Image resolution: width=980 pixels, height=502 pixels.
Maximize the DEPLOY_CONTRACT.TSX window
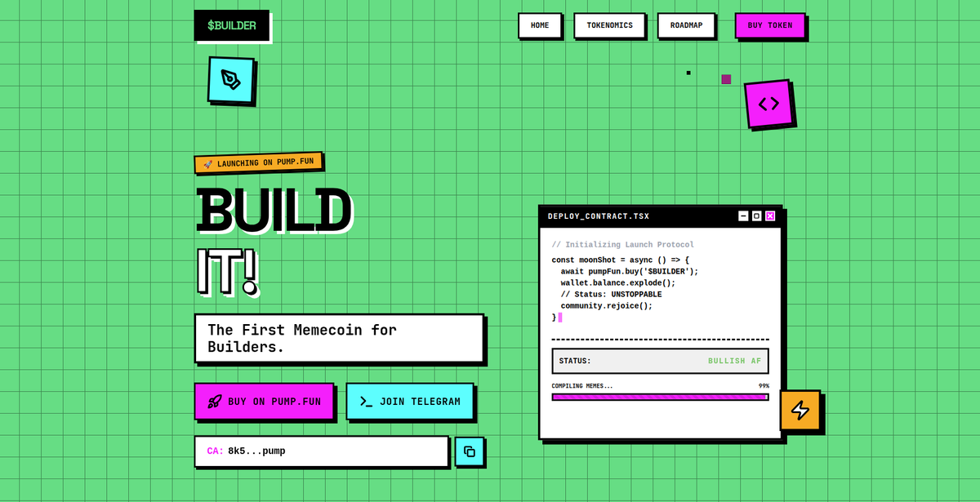point(756,216)
